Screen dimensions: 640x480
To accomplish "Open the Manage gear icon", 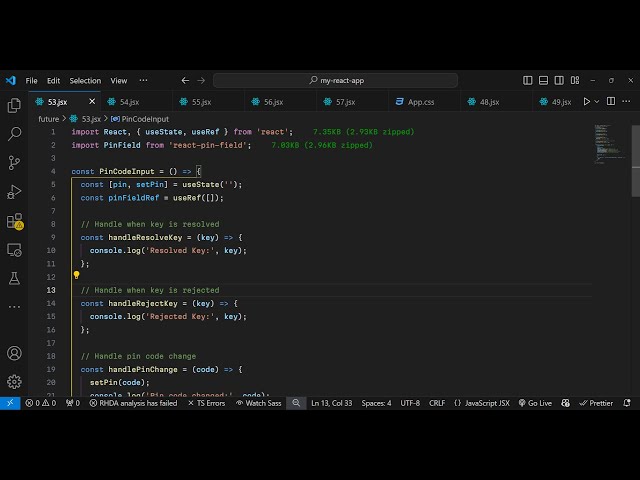I will pos(14,381).
